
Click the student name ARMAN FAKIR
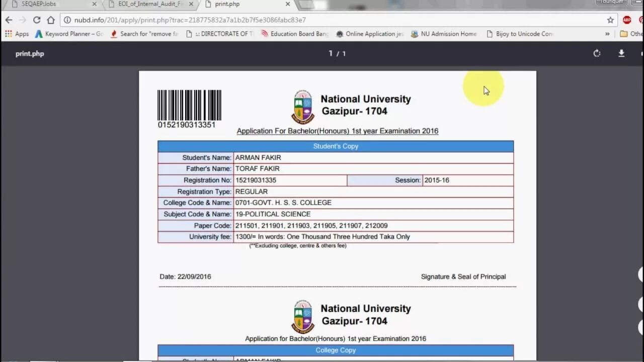pos(258,157)
